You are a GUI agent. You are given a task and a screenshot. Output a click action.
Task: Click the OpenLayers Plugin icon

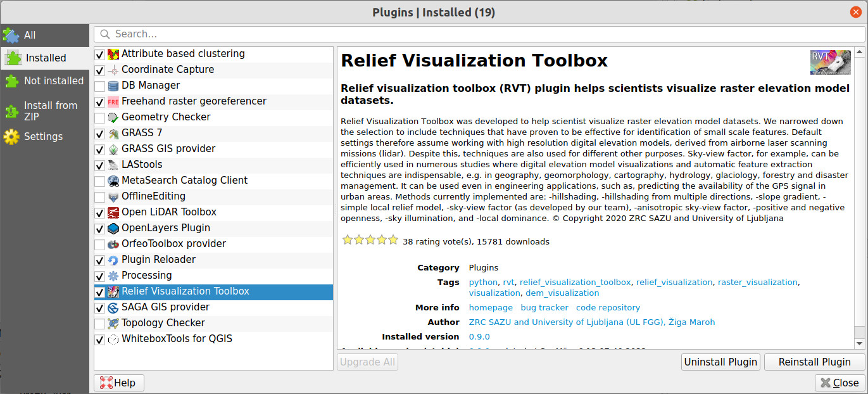click(x=113, y=228)
